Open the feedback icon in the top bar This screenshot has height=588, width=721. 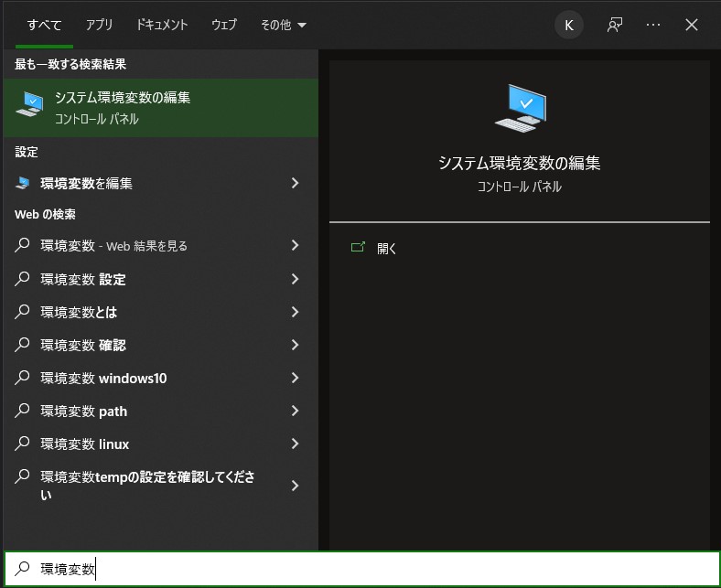click(614, 25)
